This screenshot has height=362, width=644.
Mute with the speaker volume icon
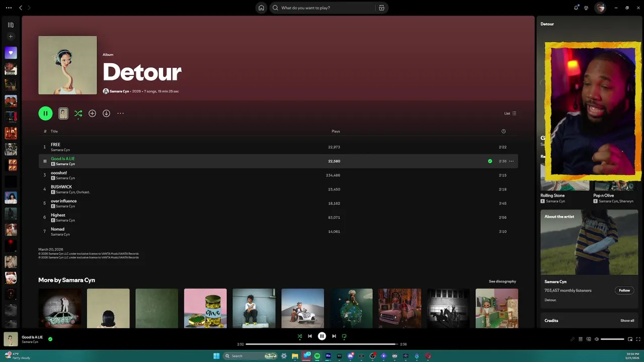(x=597, y=339)
